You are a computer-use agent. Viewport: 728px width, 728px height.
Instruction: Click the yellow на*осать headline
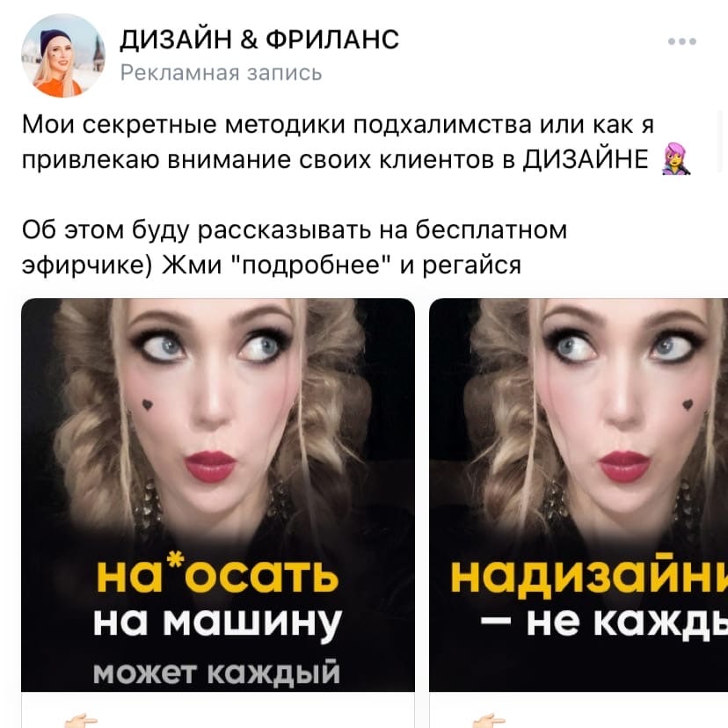pos(217,574)
